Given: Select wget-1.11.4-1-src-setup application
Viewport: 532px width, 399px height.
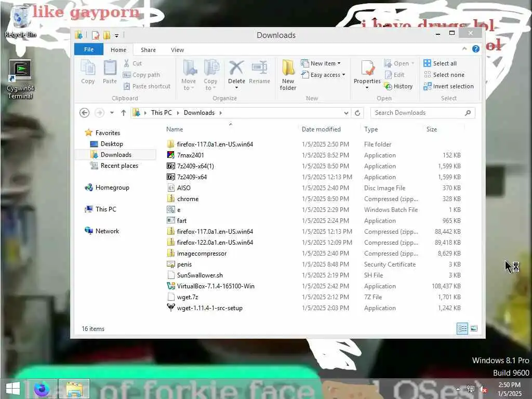Looking at the screenshot, I should coord(313,308).
